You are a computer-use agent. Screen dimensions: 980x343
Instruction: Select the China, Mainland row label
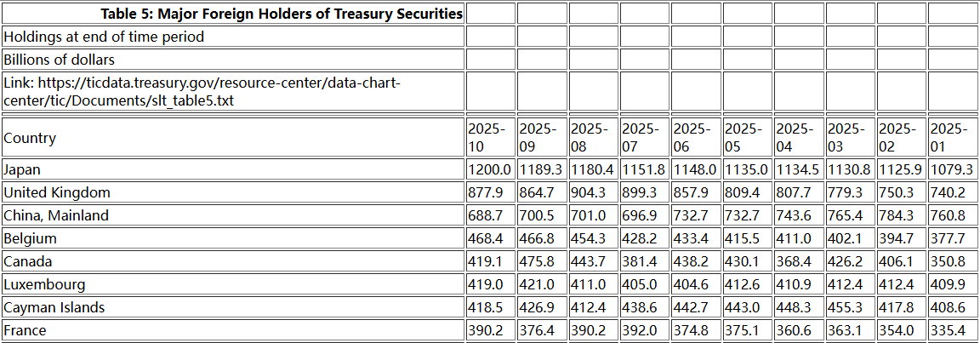[x=233, y=215]
